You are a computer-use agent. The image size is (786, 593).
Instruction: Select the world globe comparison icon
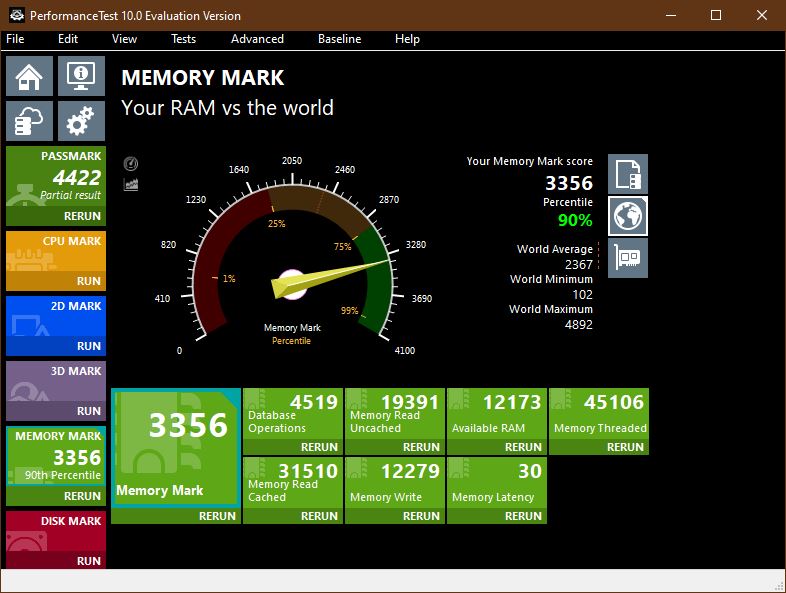click(x=628, y=216)
